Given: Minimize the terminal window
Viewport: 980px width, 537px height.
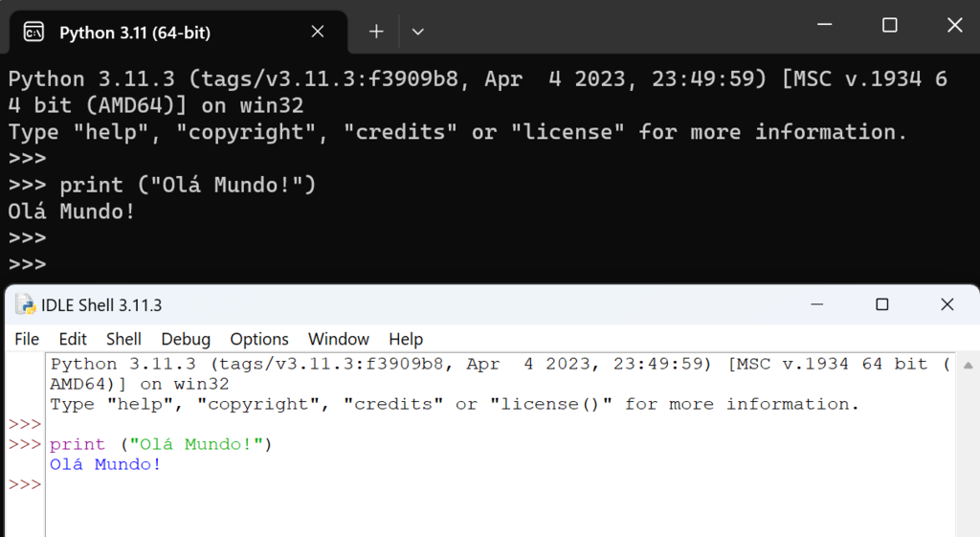Looking at the screenshot, I should click(x=825, y=26).
